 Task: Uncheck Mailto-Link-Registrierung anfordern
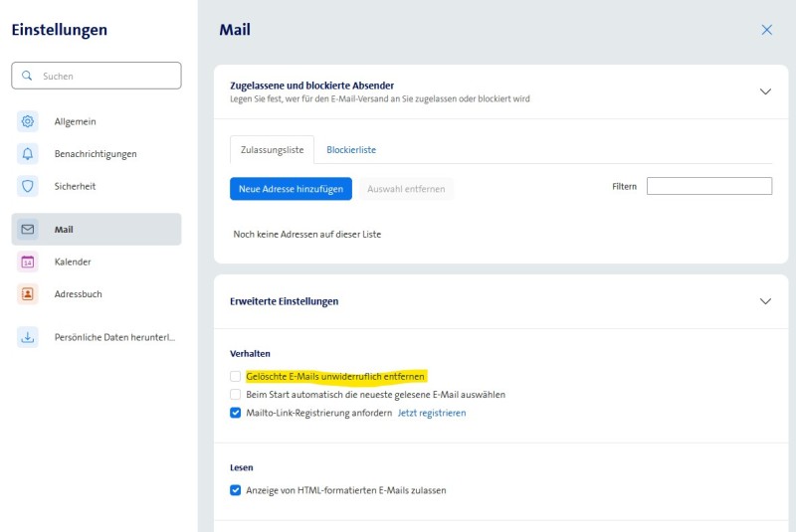(236, 413)
